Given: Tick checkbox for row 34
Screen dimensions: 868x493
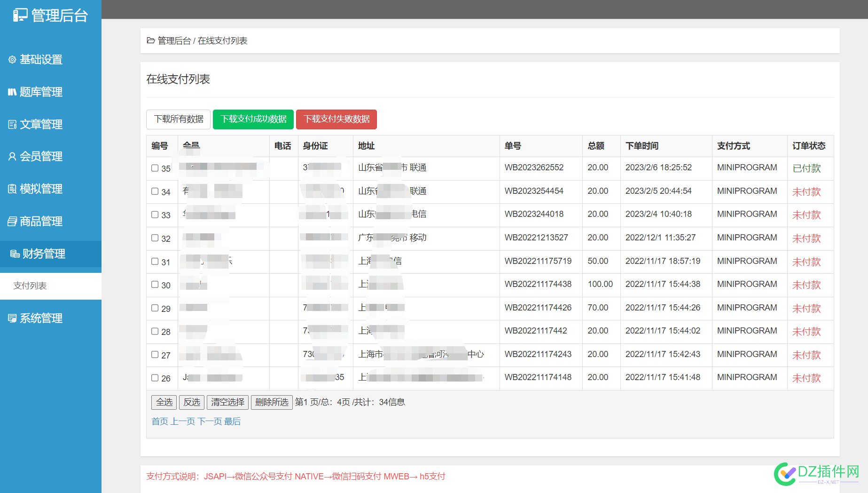Looking at the screenshot, I should tap(155, 191).
